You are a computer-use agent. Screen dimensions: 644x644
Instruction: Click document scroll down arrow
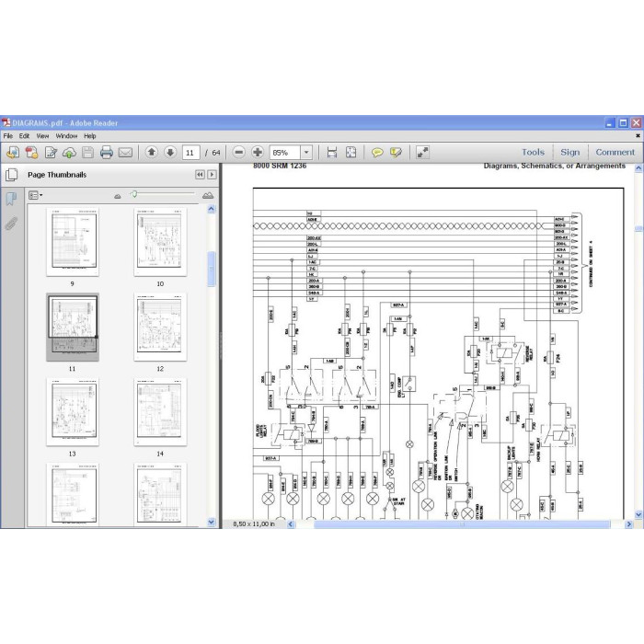[638, 514]
